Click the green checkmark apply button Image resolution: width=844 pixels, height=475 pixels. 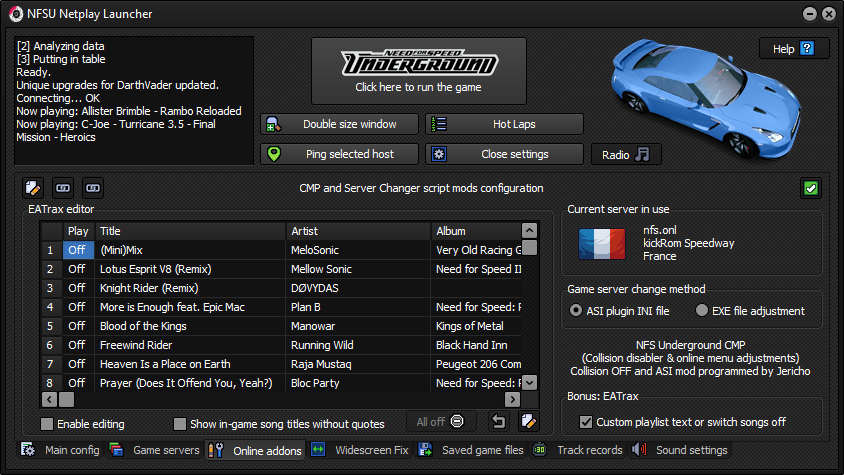[x=811, y=188]
